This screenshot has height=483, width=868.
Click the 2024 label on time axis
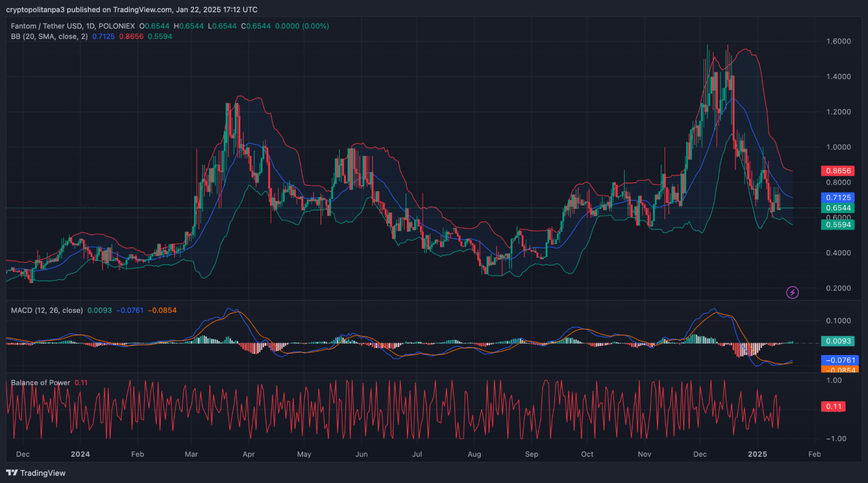tap(80, 454)
